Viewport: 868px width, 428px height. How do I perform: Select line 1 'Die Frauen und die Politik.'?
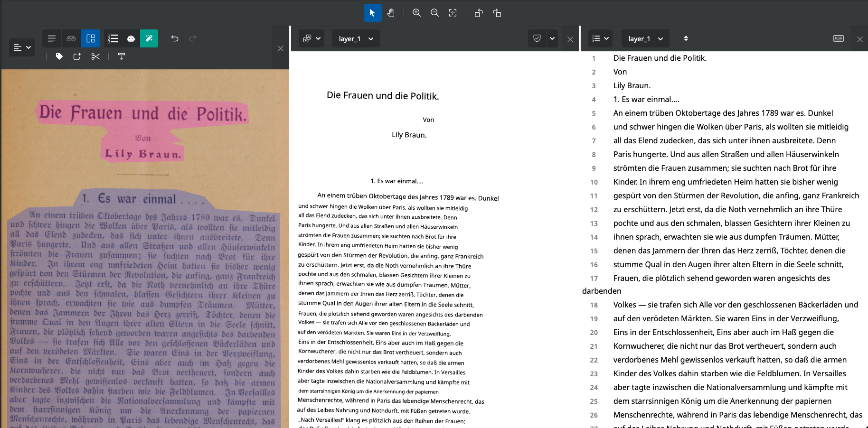pyautogui.click(x=660, y=58)
